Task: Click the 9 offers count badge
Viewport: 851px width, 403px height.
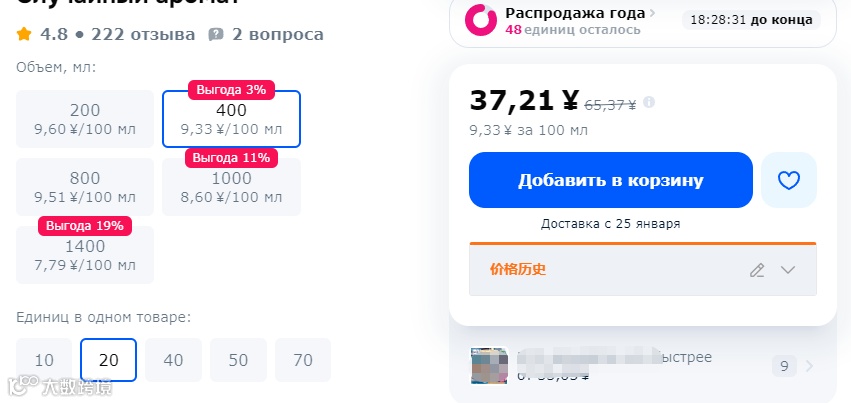Action: (x=784, y=366)
